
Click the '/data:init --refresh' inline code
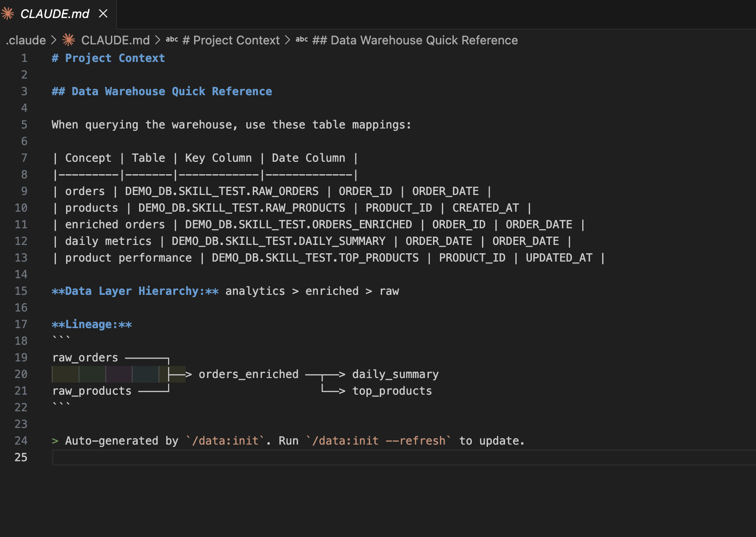pyautogui.click(x=378, y=441)
